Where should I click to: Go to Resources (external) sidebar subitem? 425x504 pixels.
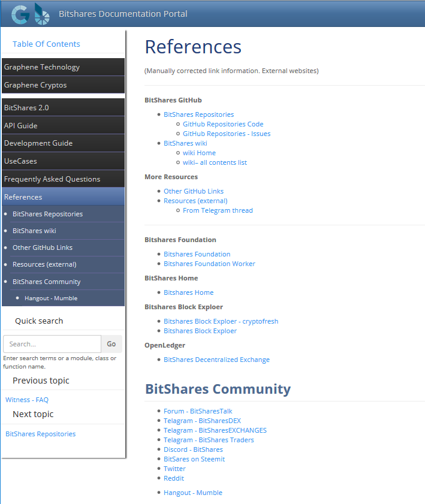44,264
